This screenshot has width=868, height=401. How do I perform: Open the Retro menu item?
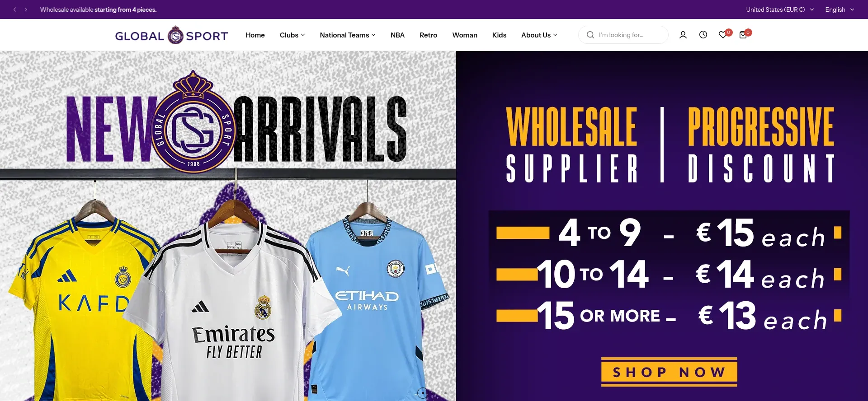(x=428, y=35)
